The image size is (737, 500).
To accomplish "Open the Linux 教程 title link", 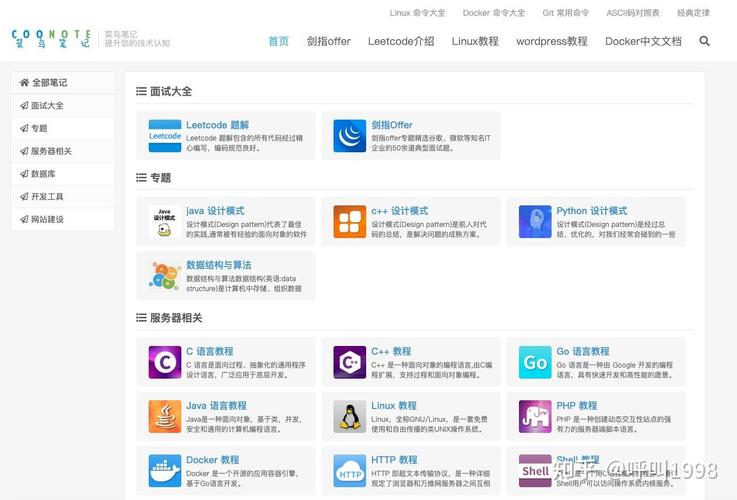I will 394,406.
